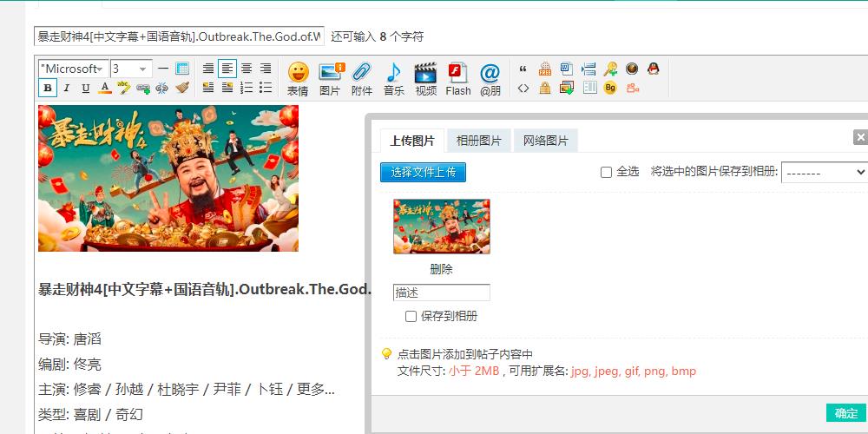Open the Microsoft font family dropdown
Screen dimensions: 868x434
(x=73, y=69)
